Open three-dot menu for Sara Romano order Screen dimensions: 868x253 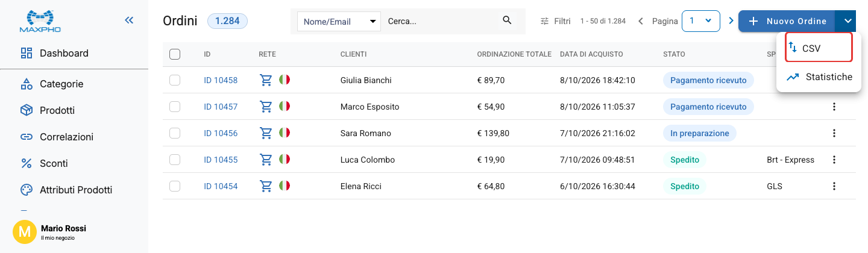[x=834, y=133]
